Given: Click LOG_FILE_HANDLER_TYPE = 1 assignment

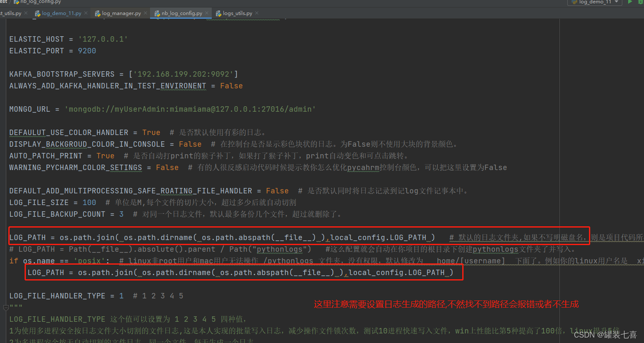Looking at the screenshot, I should point(66,296).
